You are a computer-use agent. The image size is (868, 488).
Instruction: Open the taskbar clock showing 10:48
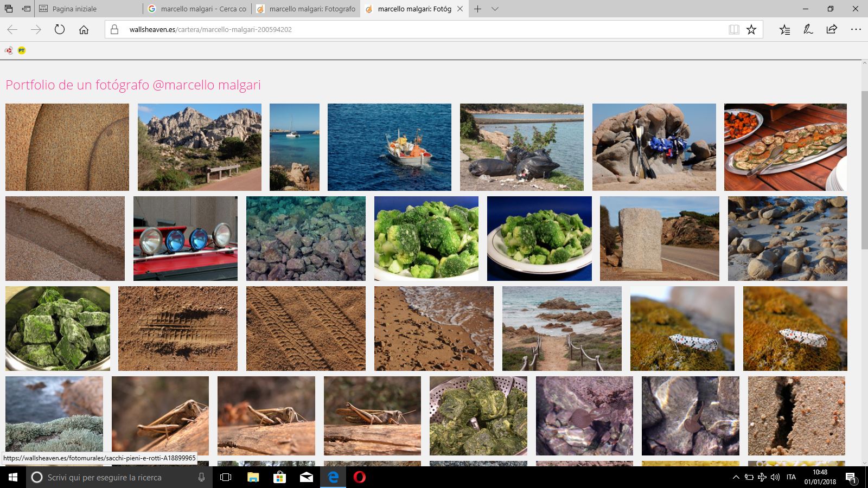(820, 477)
